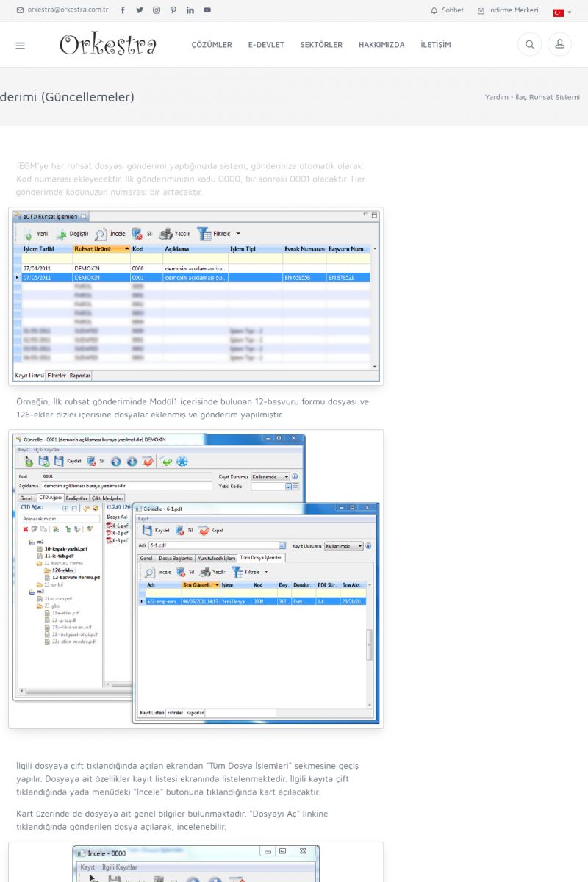This screenshot has width=588, height=882.
Task: Open the ÇÖZÜMLER menu
Action: tap(212, 45)
